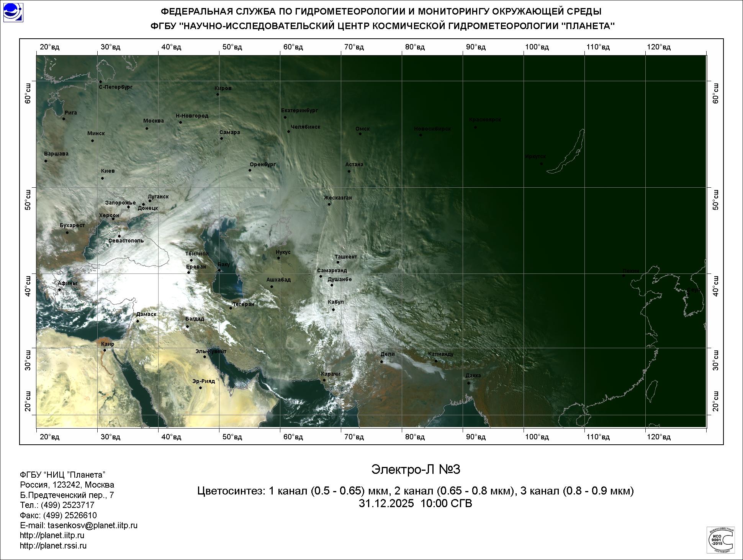This screenshot has height=560, width=743.
Task: Open the http://planet.iitp.ru link
Action: (x=52, y=535)
